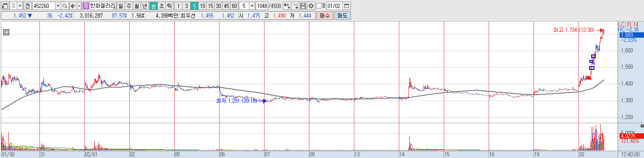
Task: Click the 매도 sell button
Action: coord(342,16)
